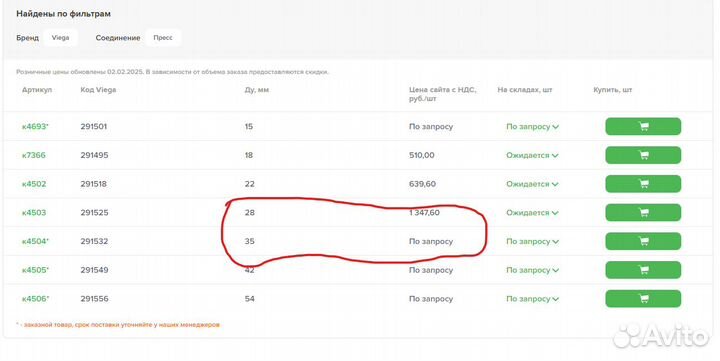Open article link к4503
The height and width of the screenshot is (361, 720).
pyautogui.click(x=34, y=213)
